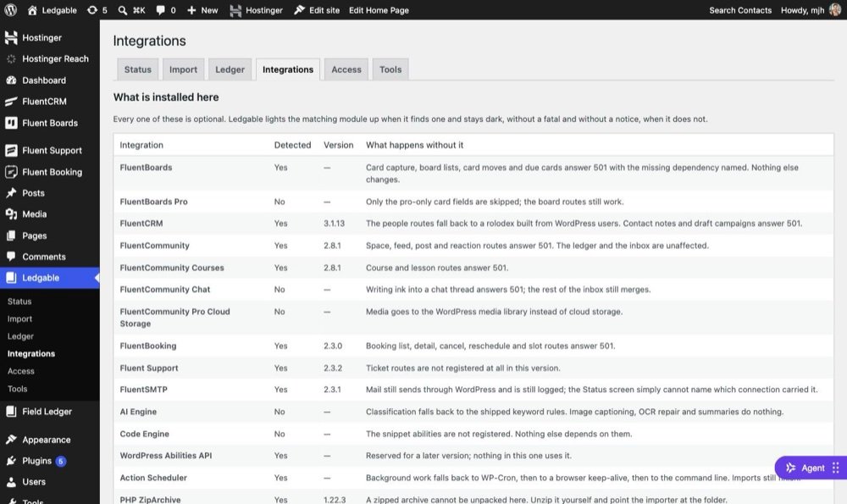This screenshot has width=847, height=504.
Task: Switch to the Status tab
Action: 138,69
